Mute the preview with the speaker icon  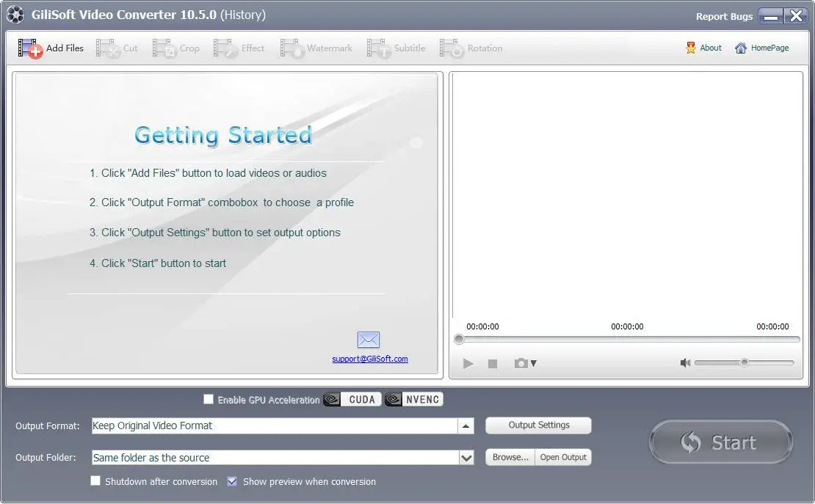pyautogui.click(x=685, y=362)
